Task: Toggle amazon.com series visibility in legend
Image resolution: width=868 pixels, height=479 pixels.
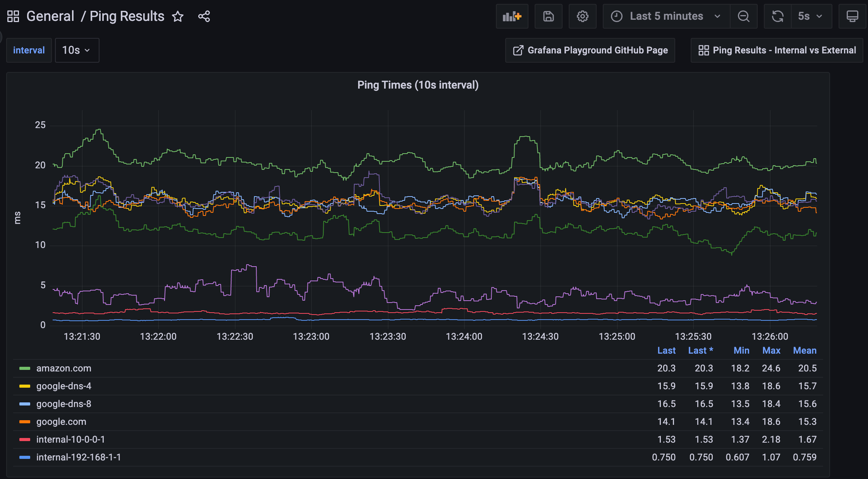Action: [x=63, y=368]
